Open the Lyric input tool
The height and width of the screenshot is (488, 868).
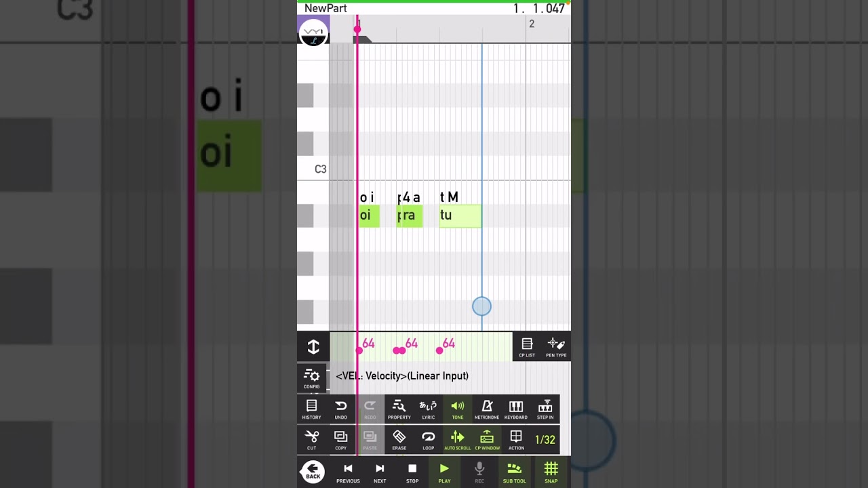point(428,409)
